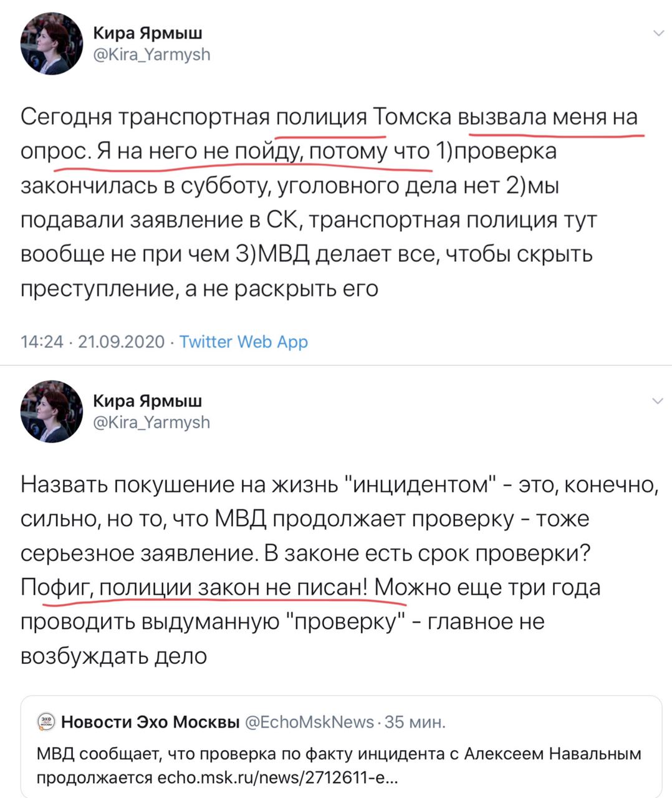Click the quoted tweet's 35 мин. timestamp

[x=415, y=722]
